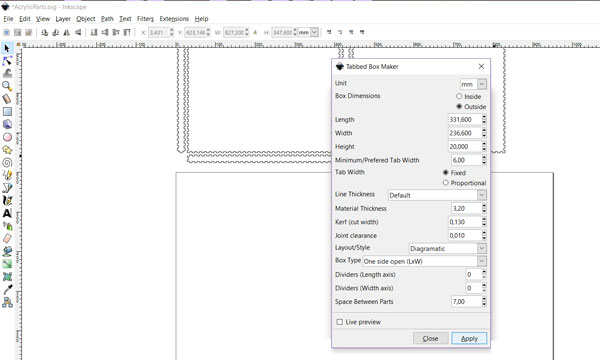Flip selection horizontally
This screenshot has width=600, height=360.
tap(67, 33)
